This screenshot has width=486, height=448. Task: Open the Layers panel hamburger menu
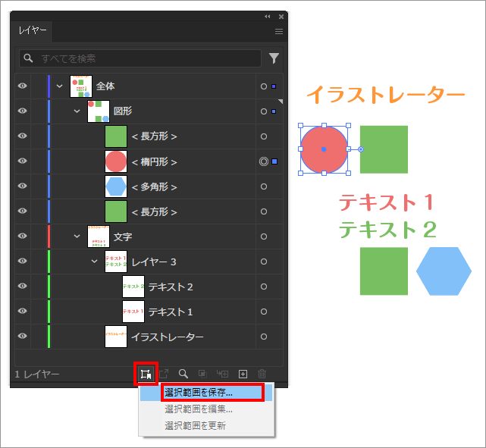279,31
